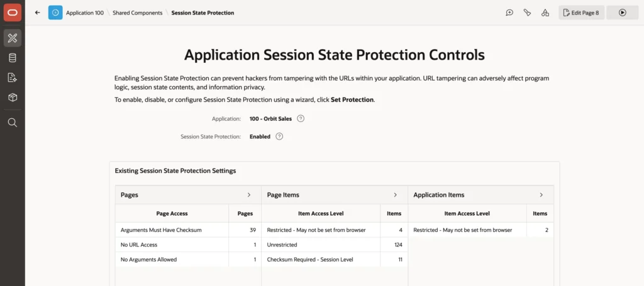Image resolution: width=644 pixels, height=286 pixels.
Task: Expand the Application Items panel chevron
Action: pyautogui.click(x=541, y=195)
